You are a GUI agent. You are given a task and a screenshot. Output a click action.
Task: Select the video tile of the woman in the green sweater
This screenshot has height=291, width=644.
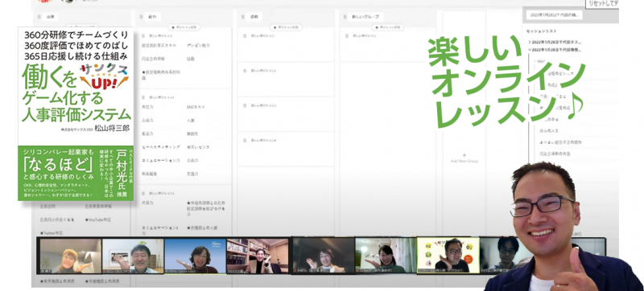pos(386,256)
